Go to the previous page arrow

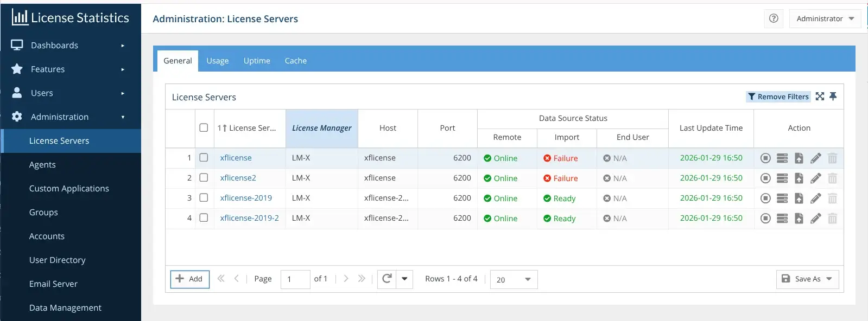(237, 279)
